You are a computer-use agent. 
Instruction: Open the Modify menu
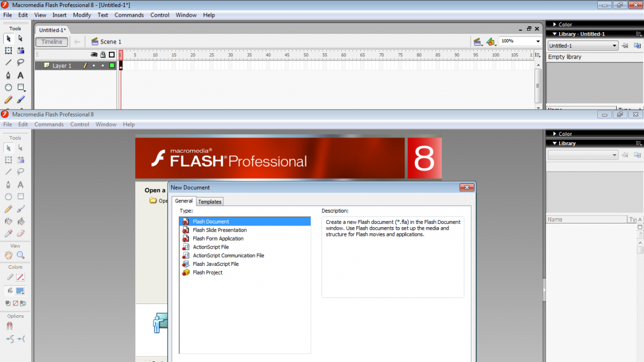[x=82, y=15]
